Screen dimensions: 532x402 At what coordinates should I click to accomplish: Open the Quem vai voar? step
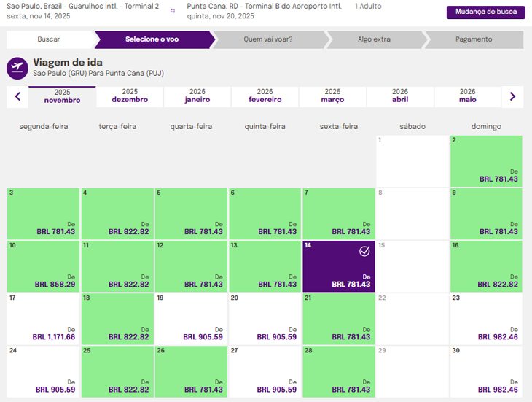pyautogui.click(x=268, y=39)
